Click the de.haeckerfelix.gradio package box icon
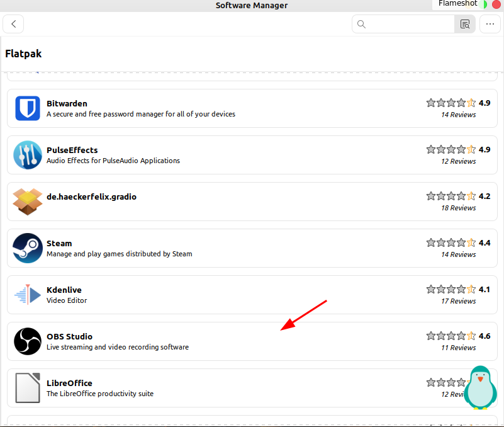 (28, 202)
